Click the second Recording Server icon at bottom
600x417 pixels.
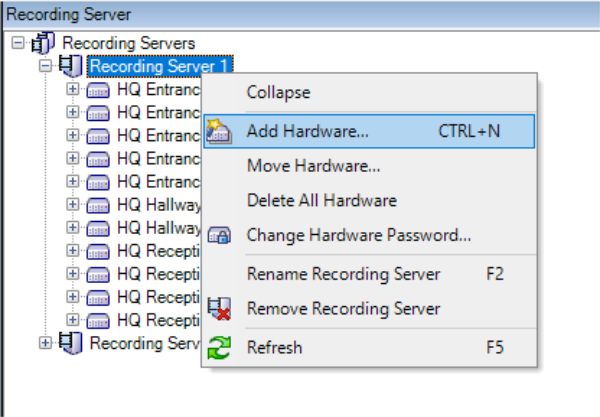click(71, 343)
